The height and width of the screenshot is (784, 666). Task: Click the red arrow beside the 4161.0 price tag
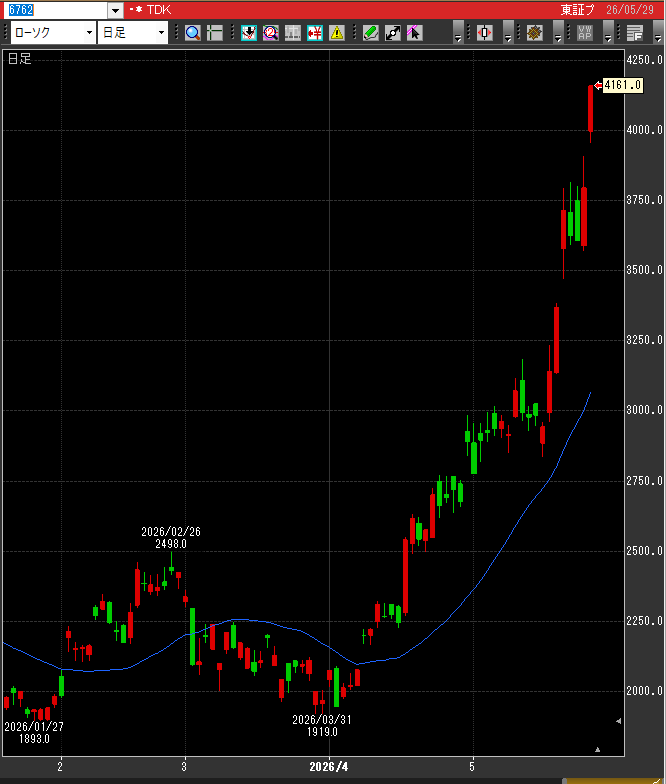point(598,86)
